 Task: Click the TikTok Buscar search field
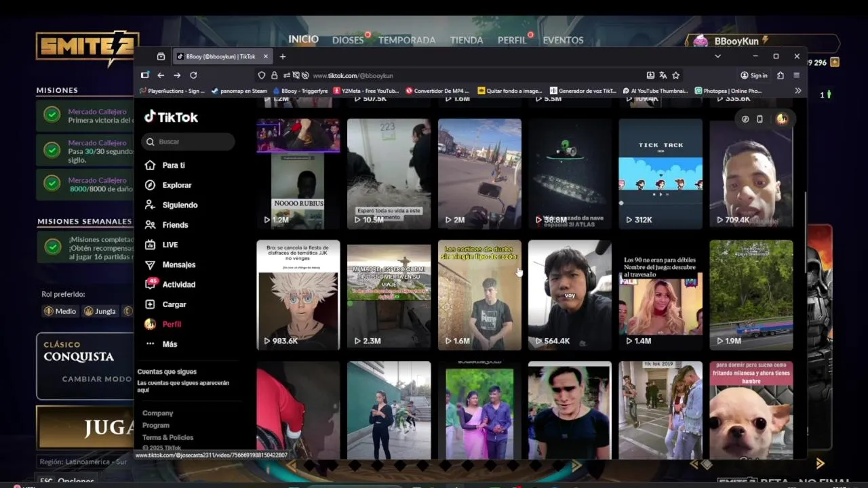189,142
